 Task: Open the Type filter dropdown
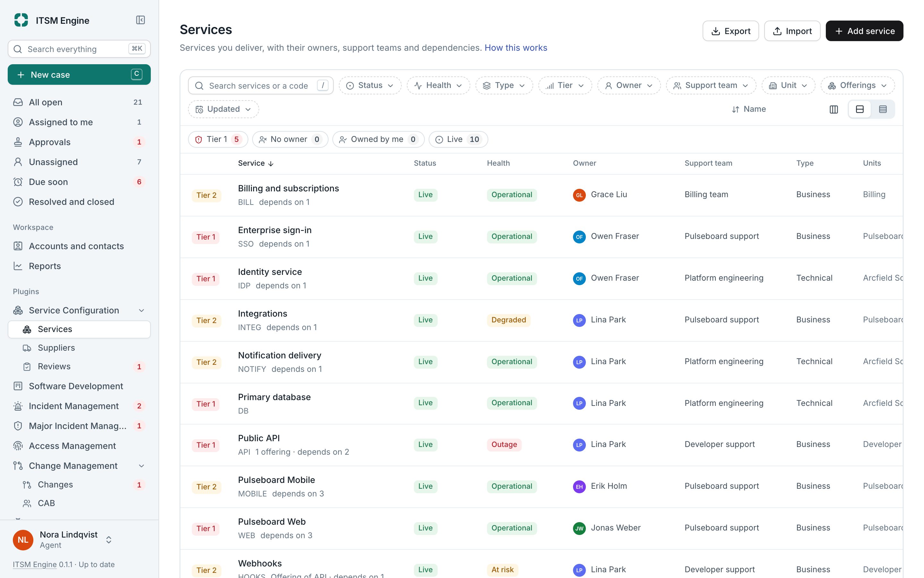coord(504,86)
